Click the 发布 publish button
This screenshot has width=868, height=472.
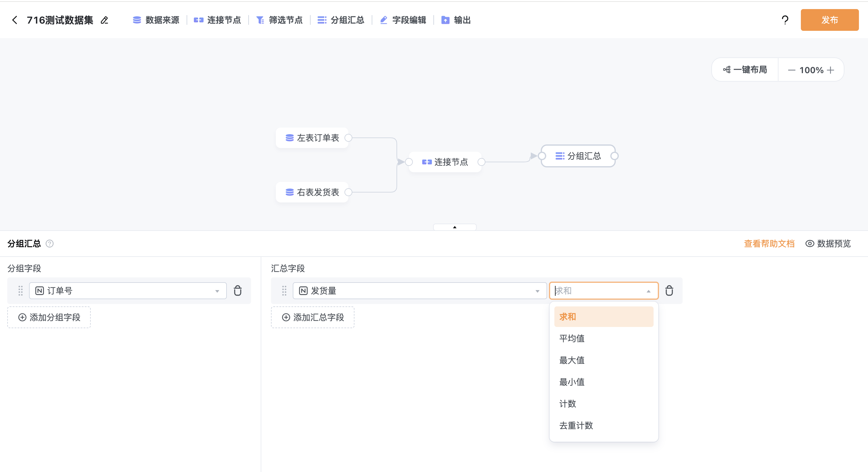pos(829,20)
